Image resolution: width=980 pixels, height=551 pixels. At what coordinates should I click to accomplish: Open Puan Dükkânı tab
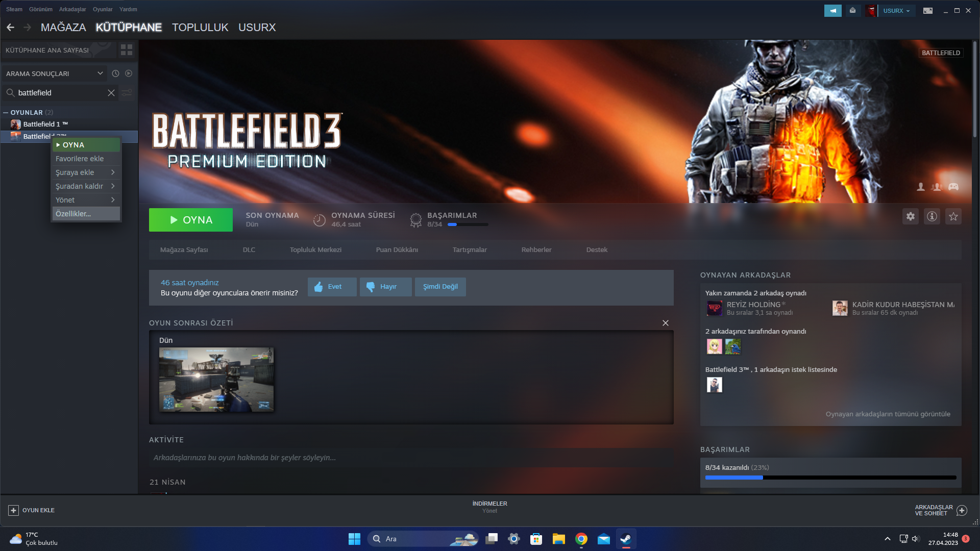[x=397, y=250]
